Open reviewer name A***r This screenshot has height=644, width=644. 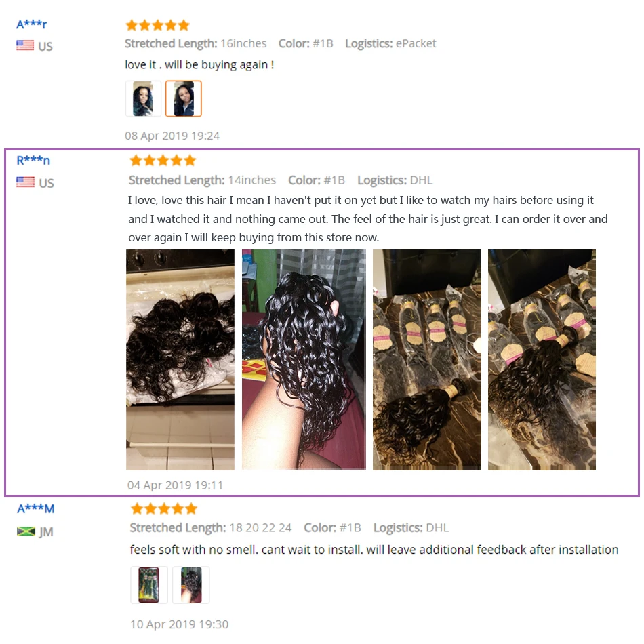click(32, 24)
